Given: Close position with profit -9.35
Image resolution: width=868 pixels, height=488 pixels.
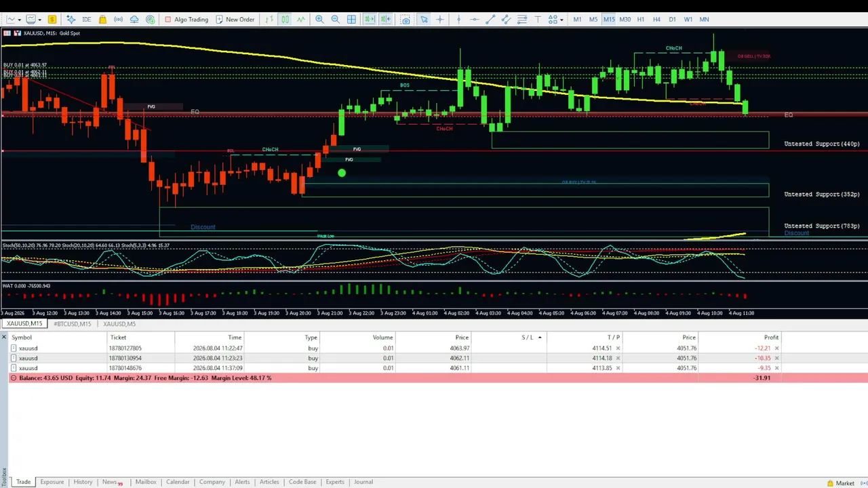Looking at the screenshot, I should tap(776, 368).
